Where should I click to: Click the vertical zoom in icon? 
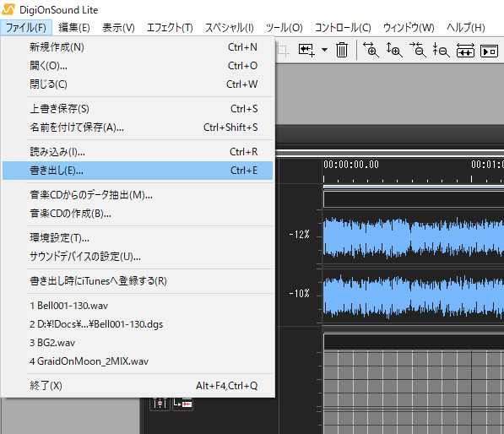pyautogui.click(x=394, y=50)
